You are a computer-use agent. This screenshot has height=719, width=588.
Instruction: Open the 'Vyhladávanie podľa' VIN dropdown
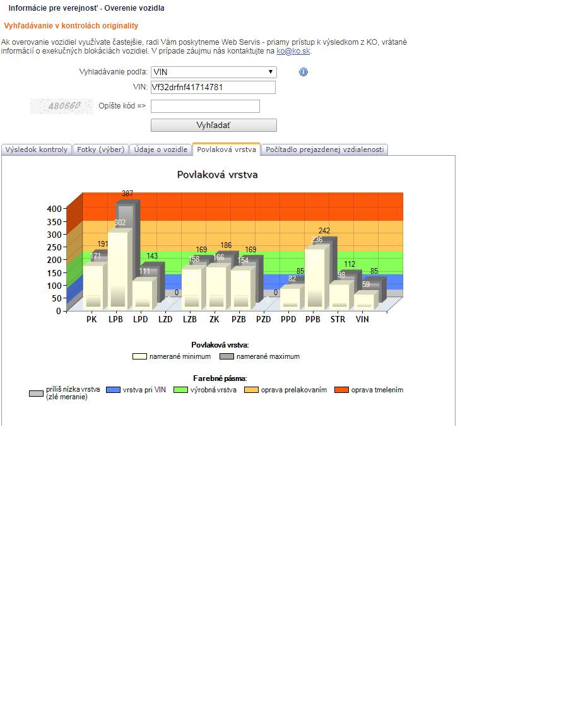pyautogui.click(x=213, y=72)
